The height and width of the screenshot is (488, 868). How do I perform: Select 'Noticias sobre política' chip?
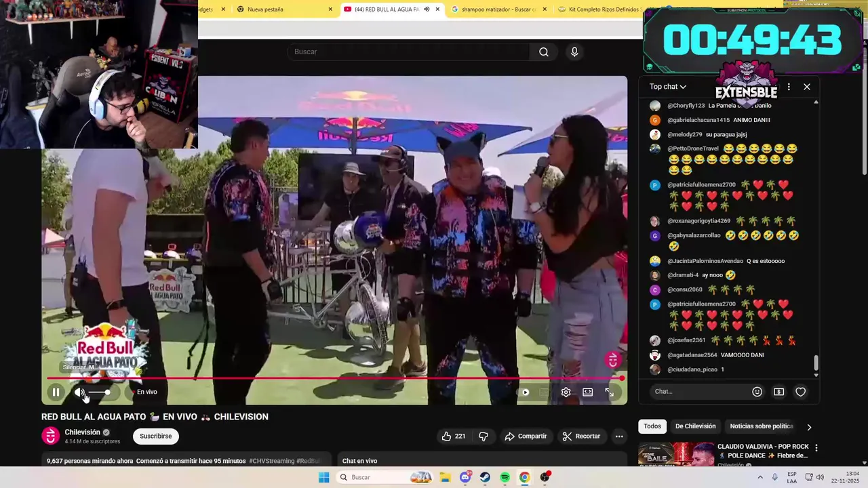coord(762,426)
